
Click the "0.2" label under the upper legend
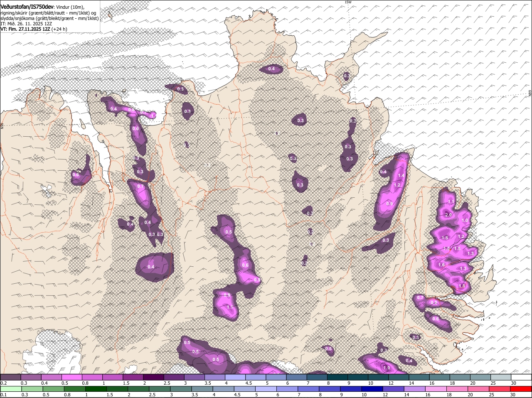coord(3,383)
